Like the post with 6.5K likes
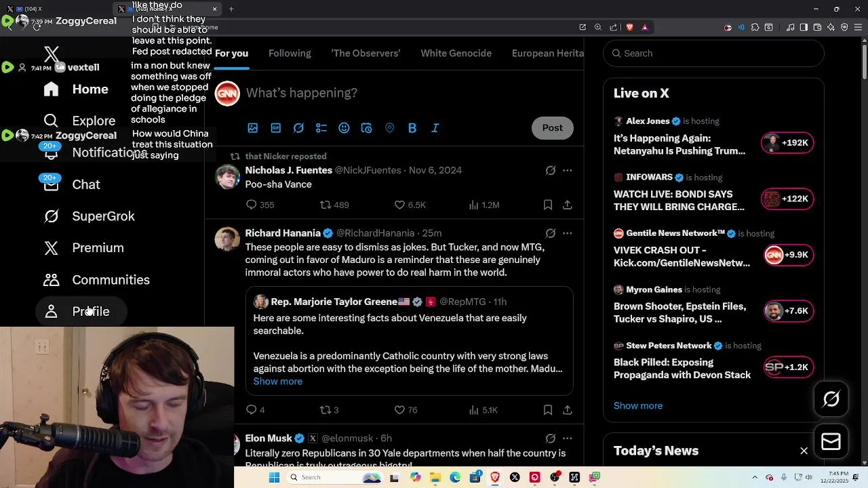Viewport: 868px width, 488px height. coord(410,205)
